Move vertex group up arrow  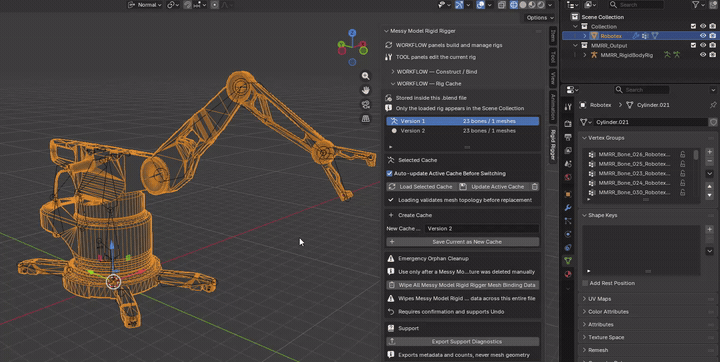point(709,186)
